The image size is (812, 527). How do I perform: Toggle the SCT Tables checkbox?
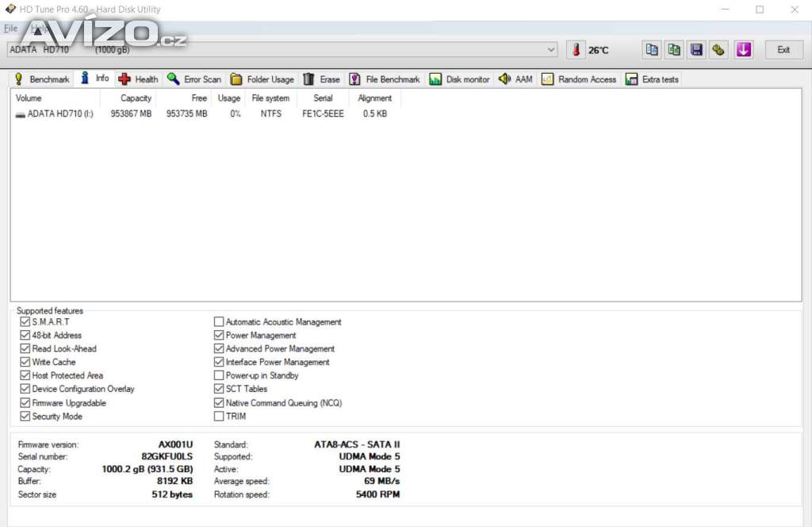tap(219, 389)
